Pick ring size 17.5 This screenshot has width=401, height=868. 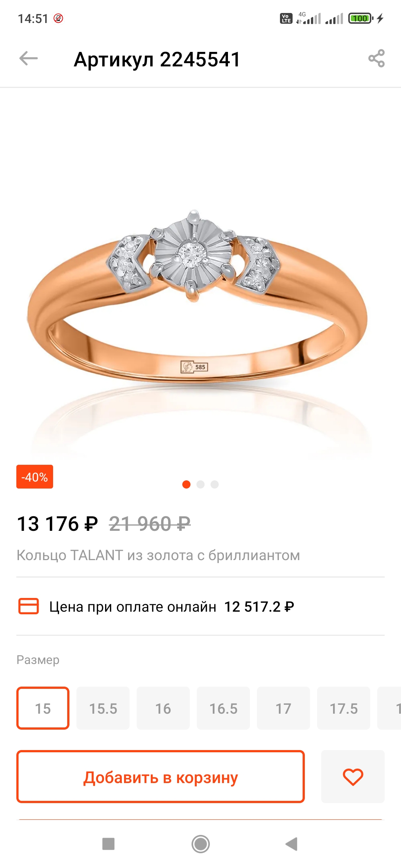(343, 708)
